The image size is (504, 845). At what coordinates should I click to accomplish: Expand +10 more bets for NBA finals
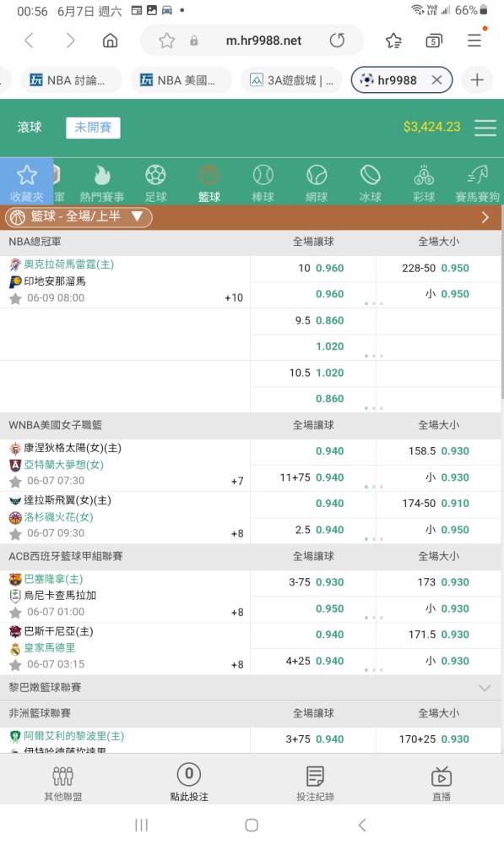234,297
